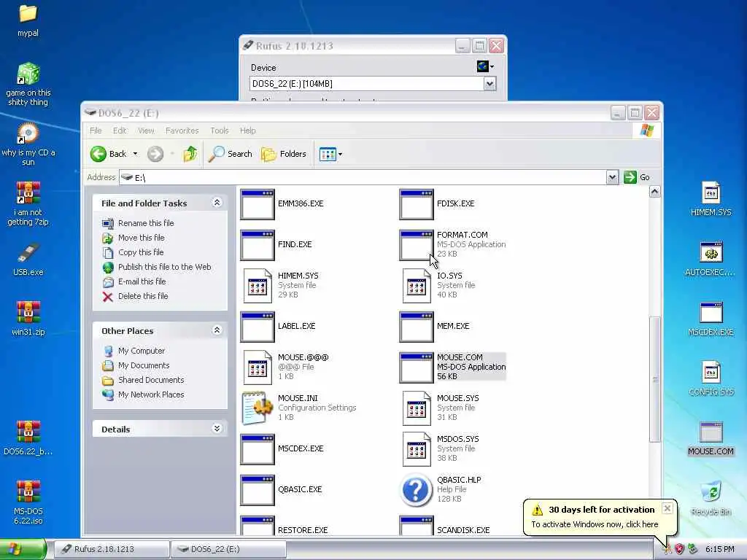Click 'Delete this file' task link
This screenshot has width=747, height=560.
[x=143, y=296]
